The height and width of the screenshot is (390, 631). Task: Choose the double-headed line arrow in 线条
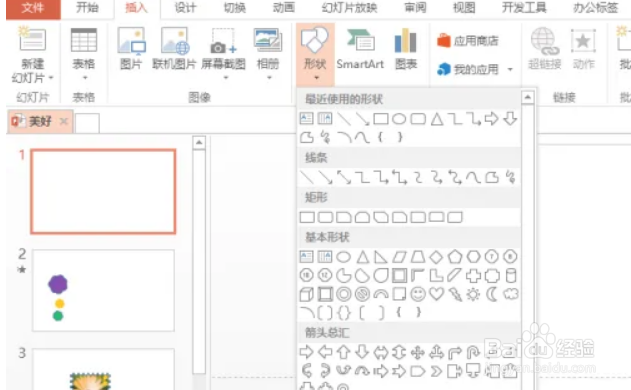344,177
